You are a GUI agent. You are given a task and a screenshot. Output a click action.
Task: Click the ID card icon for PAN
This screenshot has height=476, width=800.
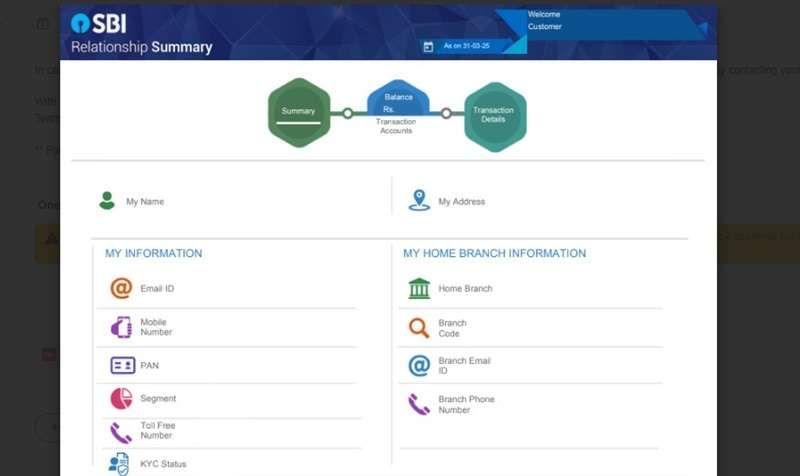pyautogui.click(x=122, y=365)
